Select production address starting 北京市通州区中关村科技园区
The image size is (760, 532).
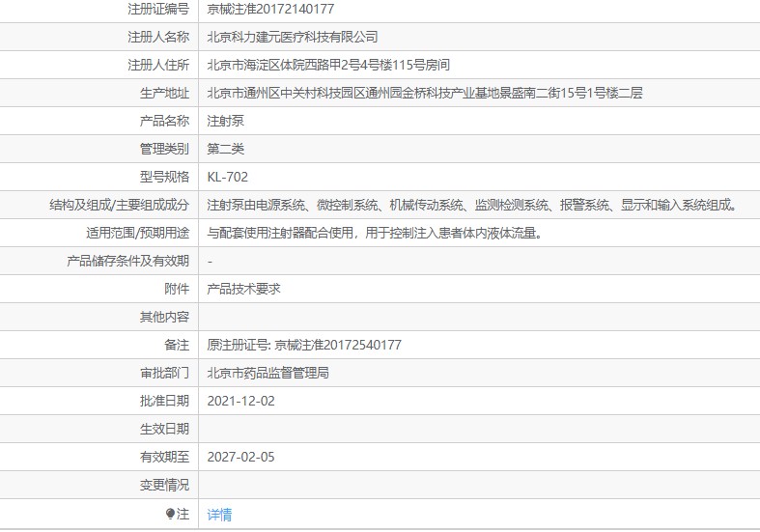pyautogui.click(x=425, y=93)
